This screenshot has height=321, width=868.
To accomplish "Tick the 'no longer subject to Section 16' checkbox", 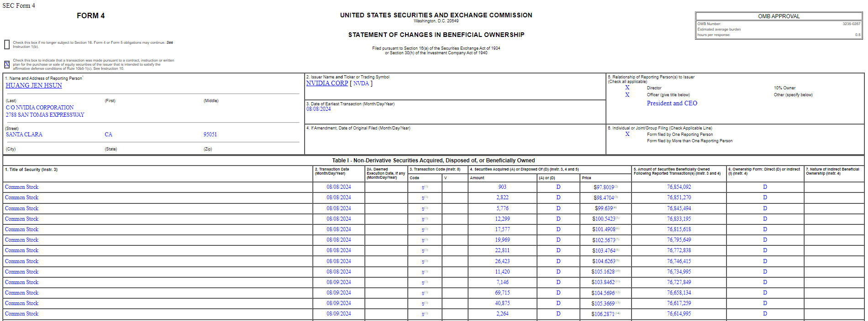I will tap(7, 44).
